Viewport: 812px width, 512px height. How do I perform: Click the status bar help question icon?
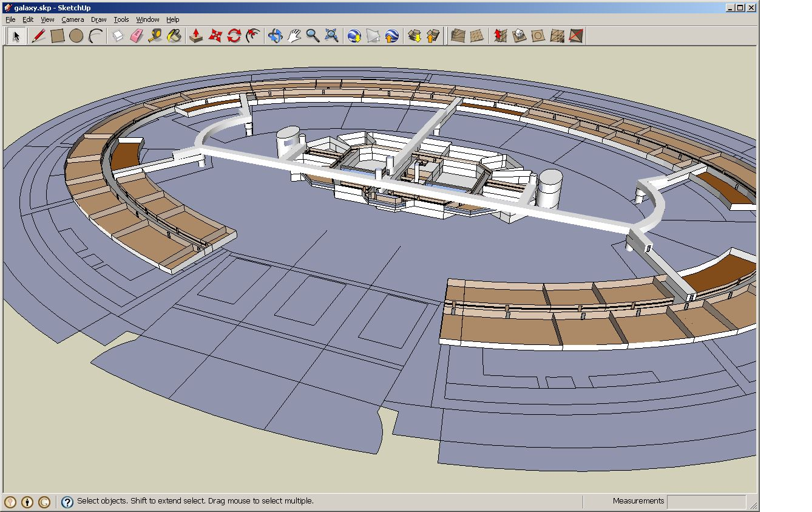[x=67, y=502]
